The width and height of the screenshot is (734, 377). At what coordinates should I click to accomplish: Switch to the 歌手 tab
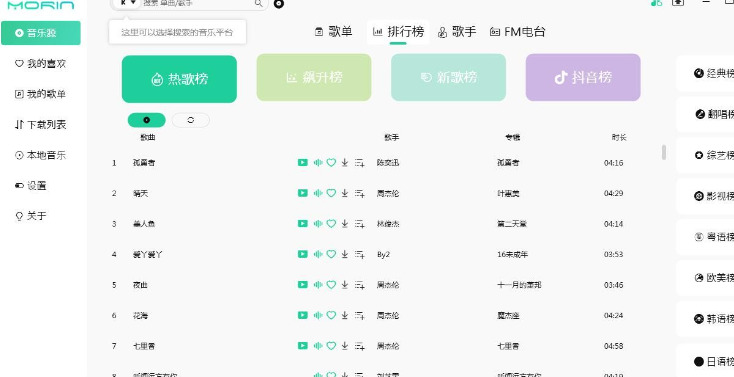pos(456,32)
